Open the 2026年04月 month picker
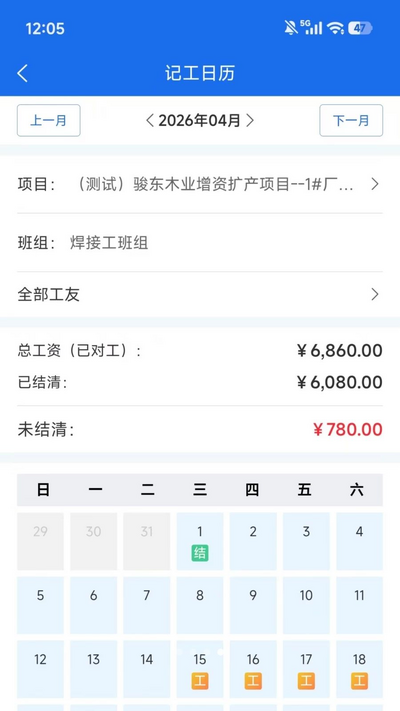The height and width of the screenshot is (711, 400). point(200,121)
